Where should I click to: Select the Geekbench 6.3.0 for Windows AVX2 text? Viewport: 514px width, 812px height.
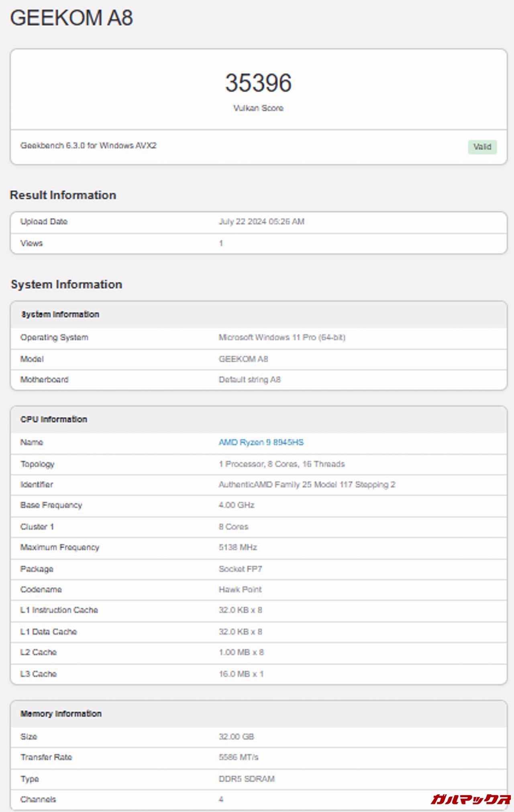click(88, 145)
